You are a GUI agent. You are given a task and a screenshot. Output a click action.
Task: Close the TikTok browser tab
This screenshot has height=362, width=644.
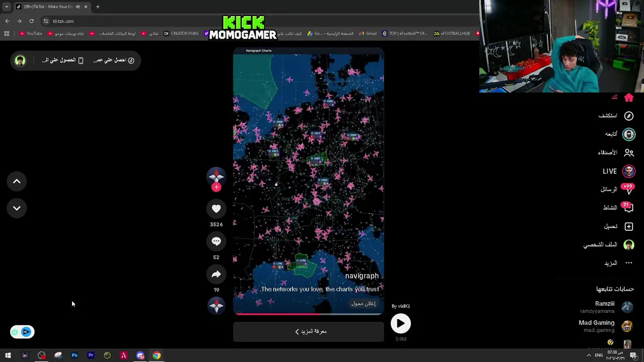(86, 7)
